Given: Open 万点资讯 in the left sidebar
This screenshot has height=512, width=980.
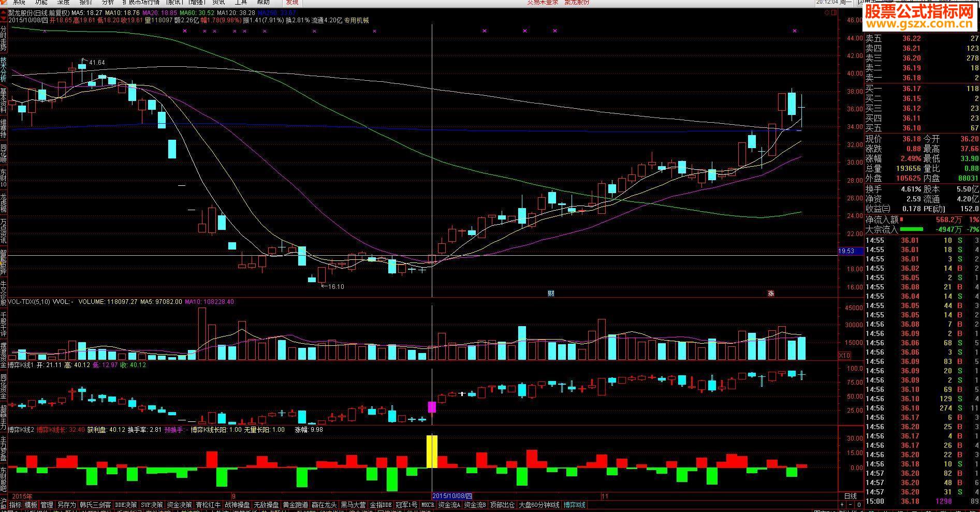Looking at the screenshot, I should pos(4,230).
